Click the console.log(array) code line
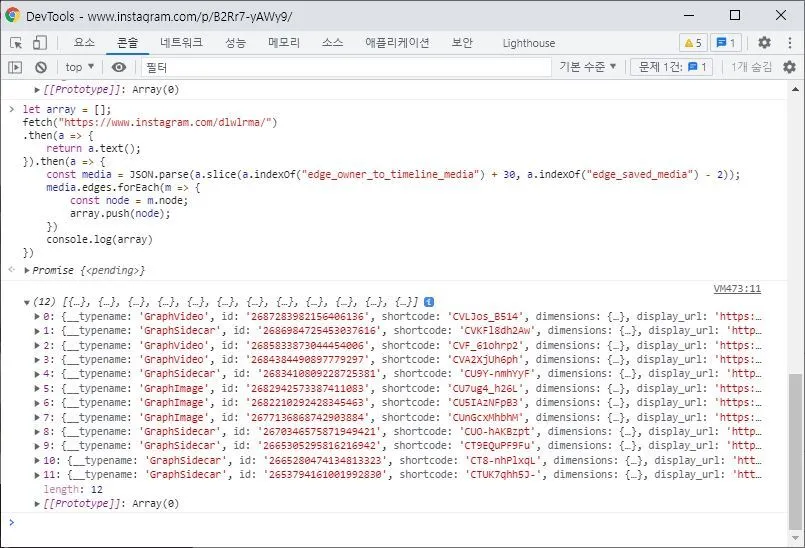Viewport: 805px width, 548px height. coord(100,239)
